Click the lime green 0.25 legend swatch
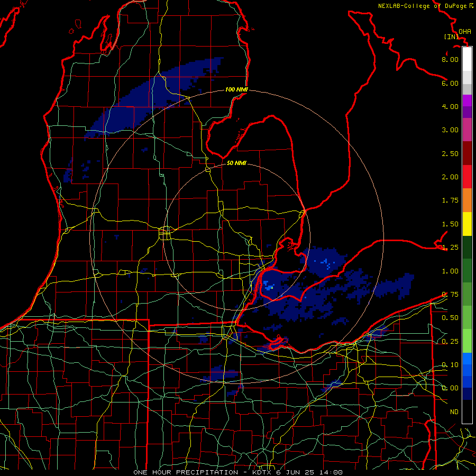The image size is (476, 476). click(467, 341)
